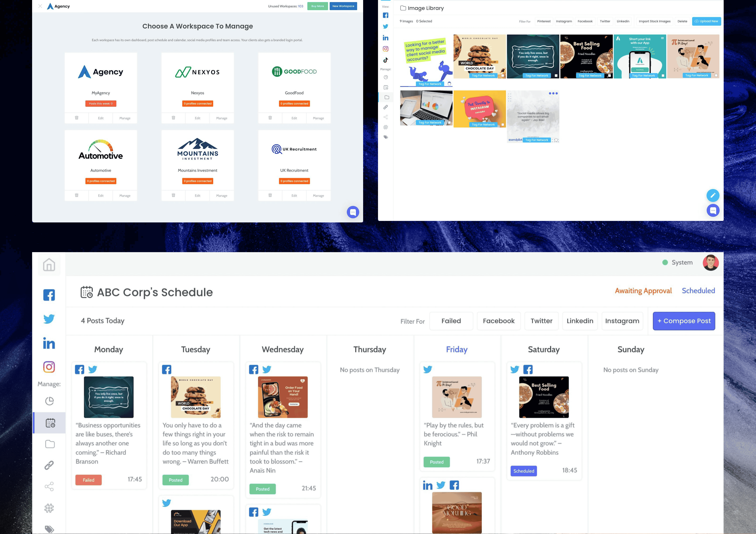Click the Buy More workspaces button
Screen dimensions: 756x534
317,6
